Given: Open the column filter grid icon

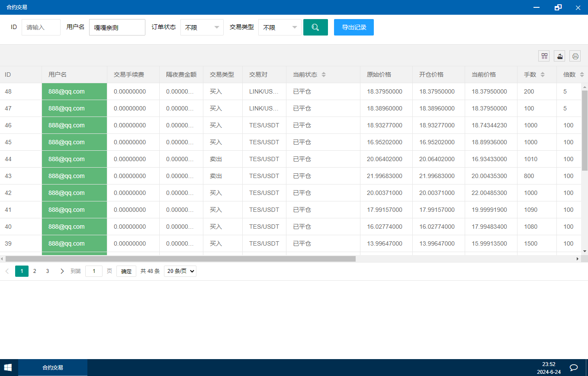Looking at the screenshot, I should (544, 56).
